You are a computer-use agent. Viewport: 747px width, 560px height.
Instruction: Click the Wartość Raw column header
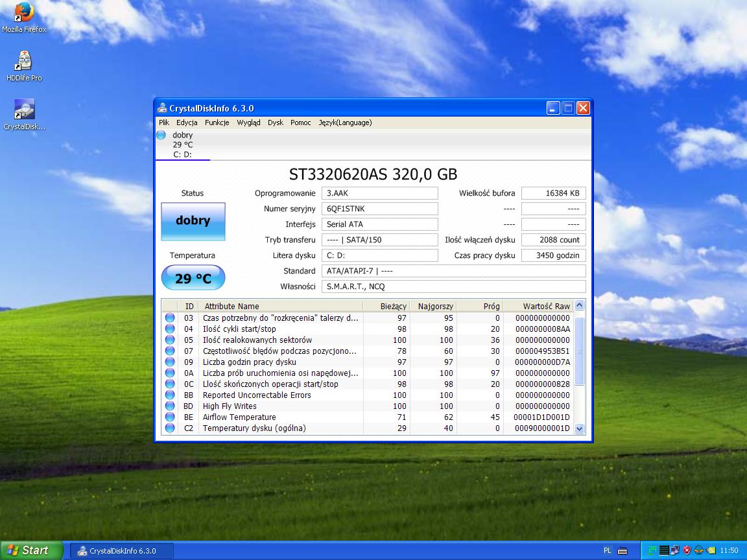tap(538, 306)
